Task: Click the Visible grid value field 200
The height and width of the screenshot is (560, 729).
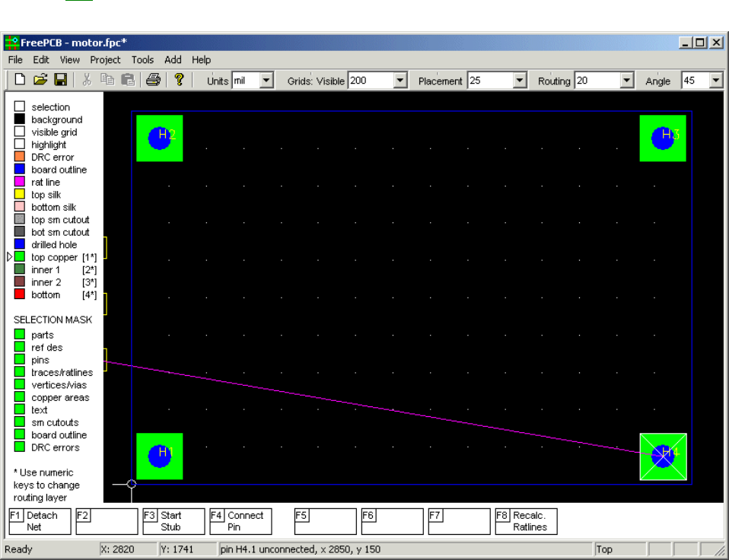Action: 371,81
